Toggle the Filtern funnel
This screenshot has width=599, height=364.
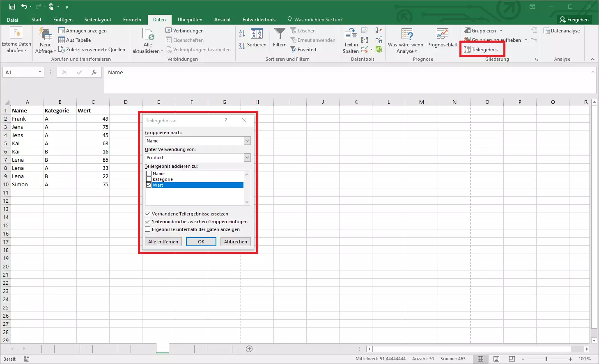coord(280,37)
